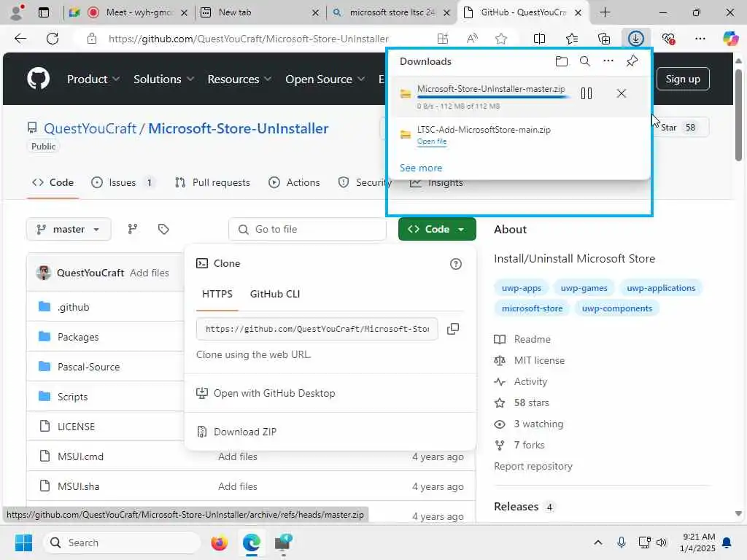Open a new browser tab

coord(605,12)
